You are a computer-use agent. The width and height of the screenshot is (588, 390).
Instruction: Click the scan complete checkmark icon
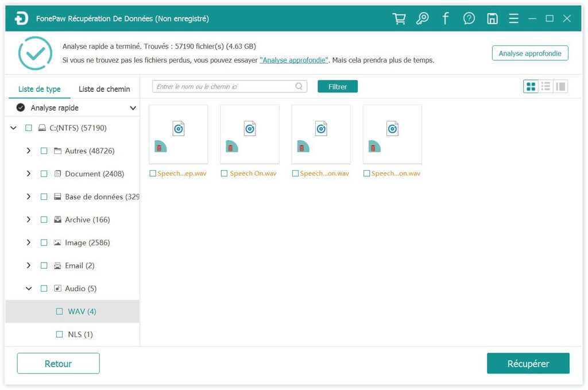coord(35,53)
